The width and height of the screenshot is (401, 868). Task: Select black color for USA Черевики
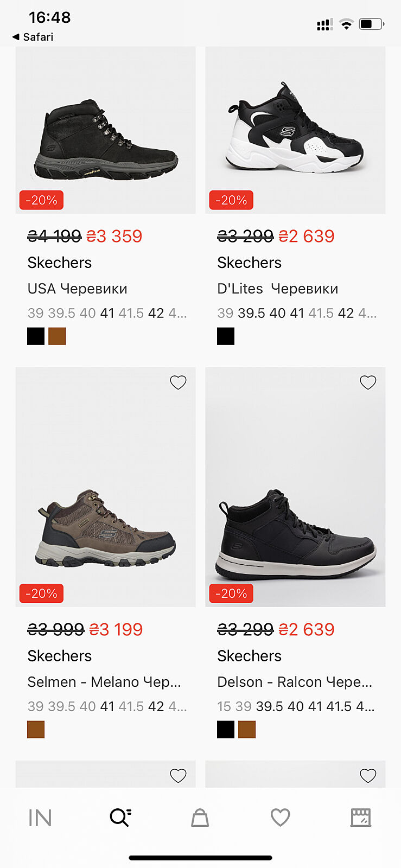(x=36, y=336)
